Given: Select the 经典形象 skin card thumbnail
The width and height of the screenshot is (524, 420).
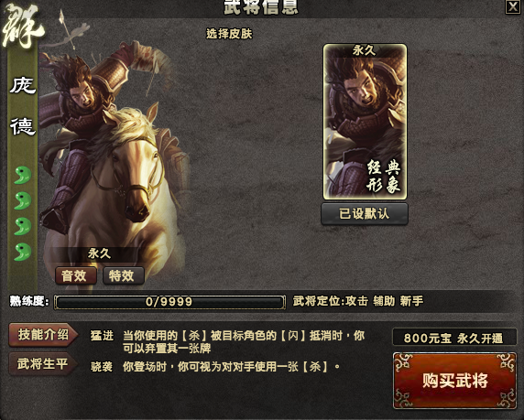Looking at the screenshot, I should 365,122.
